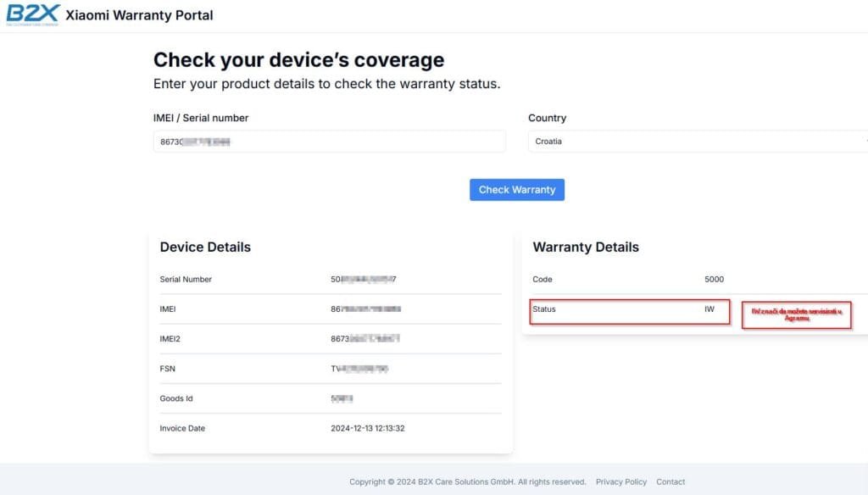Click the "Status" label in Warranty Details
Image resolution: width=868 pixels, height=495 pixels.
pyautogui.click(x=544, y=309)
